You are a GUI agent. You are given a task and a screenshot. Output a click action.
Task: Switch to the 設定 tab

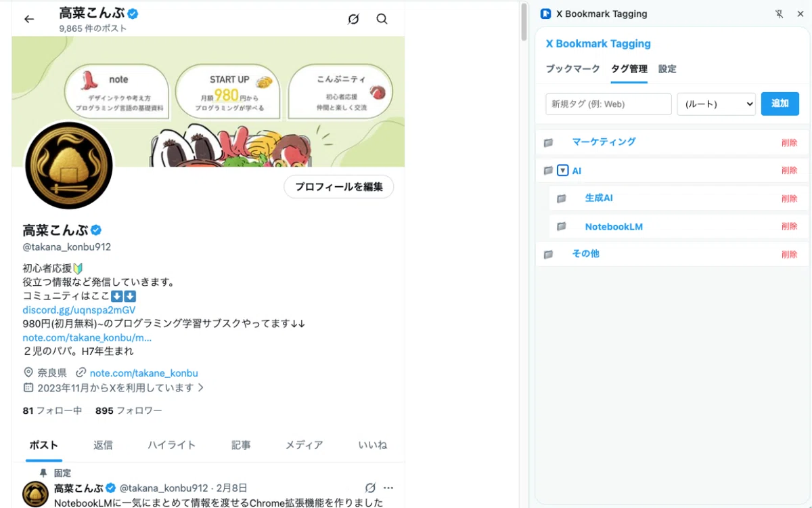(667, 69)
